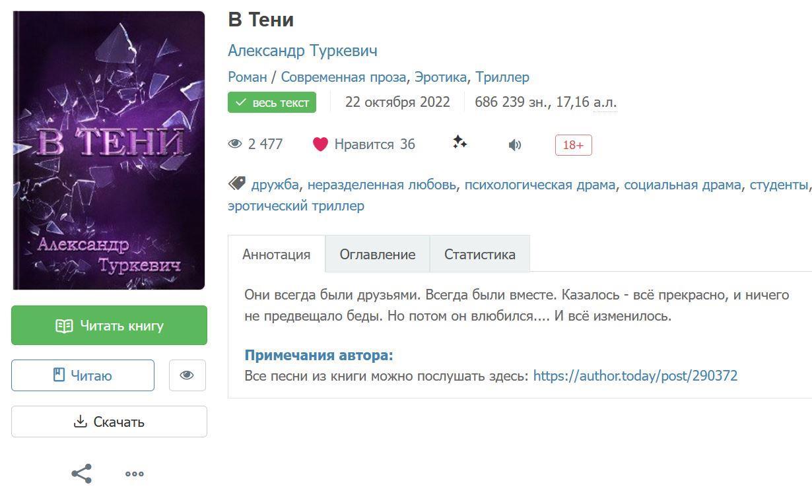
Task: Open the Статистика tab
Action: click(x=480, y=255)
